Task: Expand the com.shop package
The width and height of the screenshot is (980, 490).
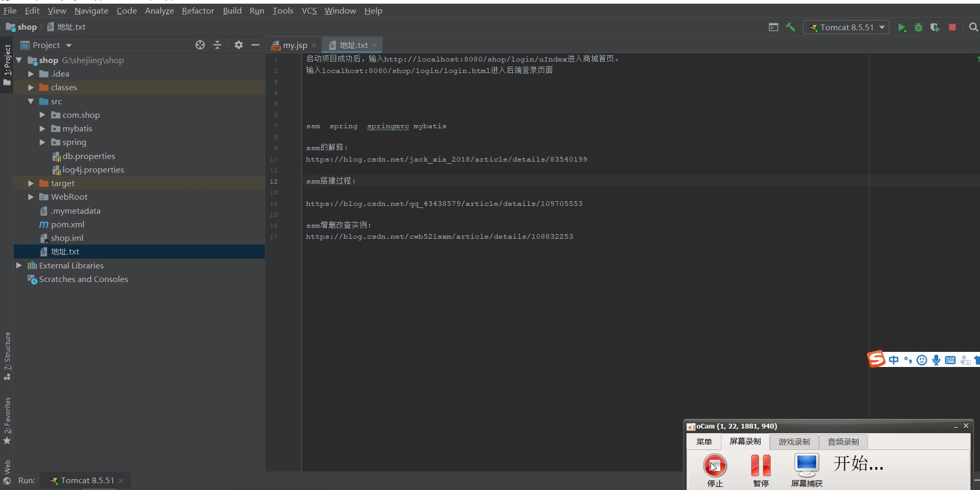Action: (x=42, y=115)
